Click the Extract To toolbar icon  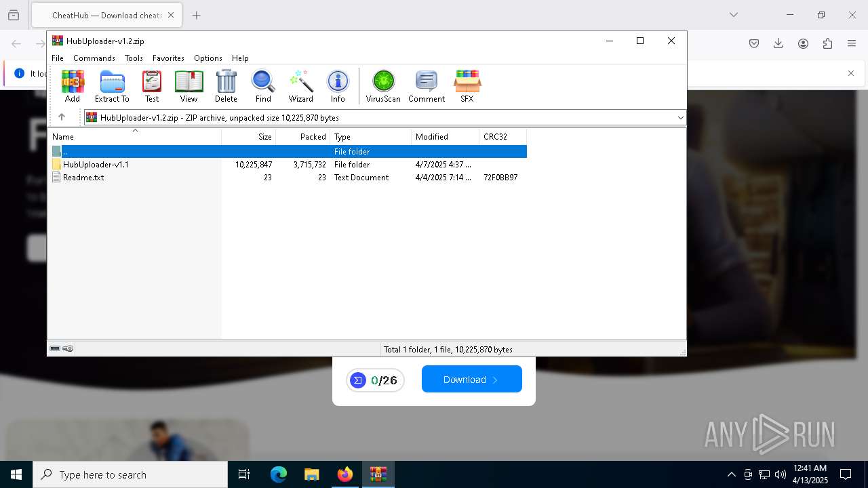pyautogui.click(x=112, y=86)
